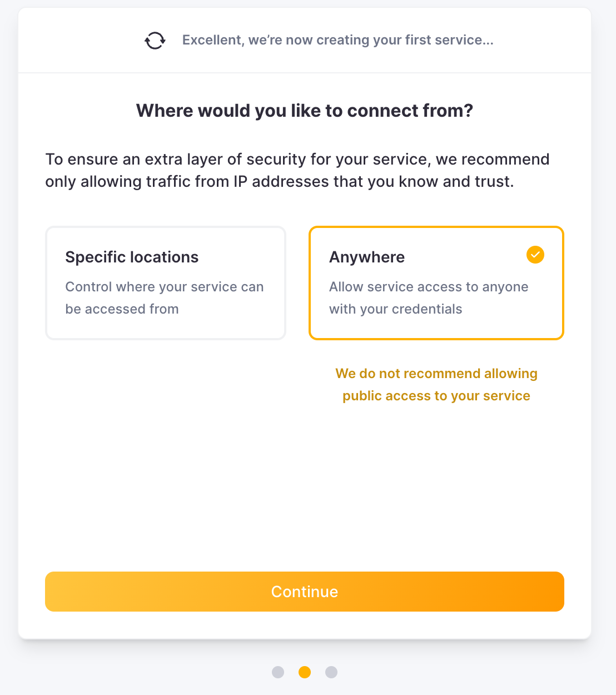Click the check icon marking the selected option
The image size is (616, 695).
tap(535, 255)
